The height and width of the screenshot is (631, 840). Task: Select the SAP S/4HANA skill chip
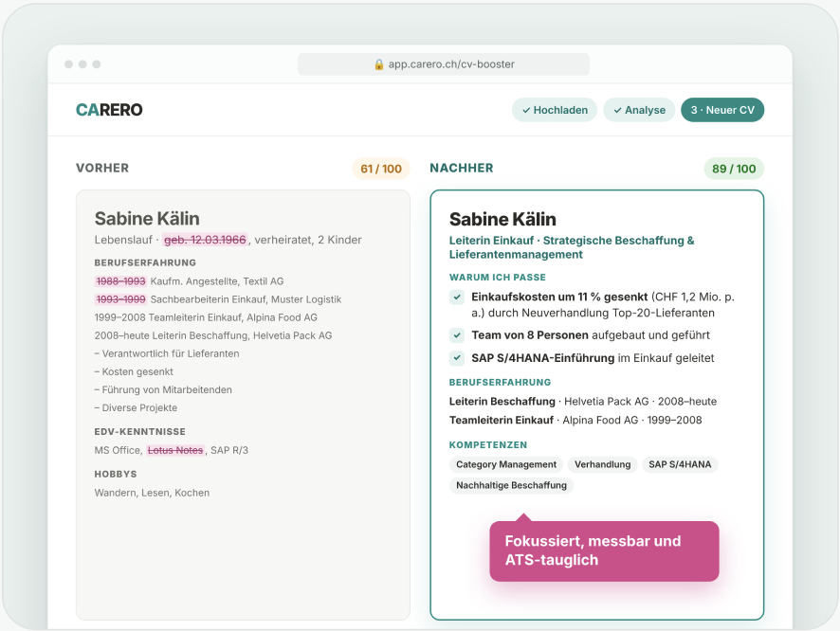pyautogui.click(x=680, y=464)
